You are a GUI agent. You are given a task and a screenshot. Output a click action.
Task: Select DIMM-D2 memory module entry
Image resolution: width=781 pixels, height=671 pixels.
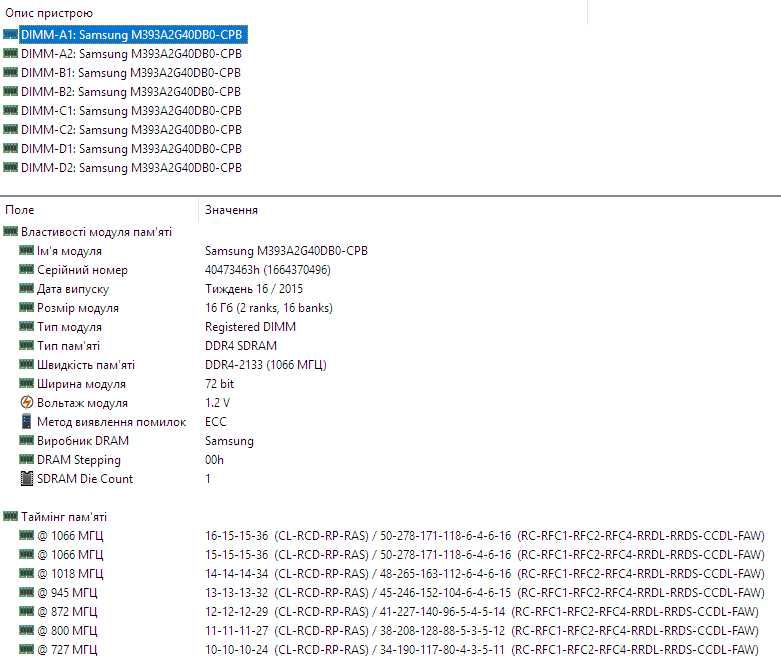coord(131,167)
